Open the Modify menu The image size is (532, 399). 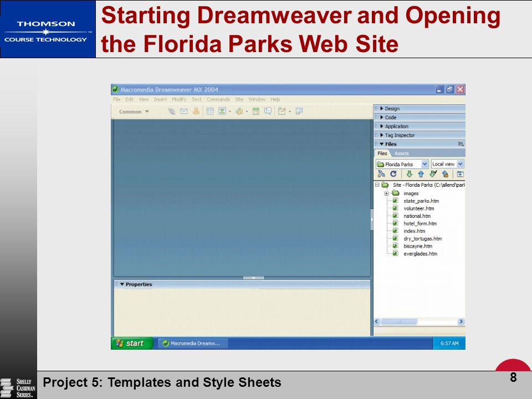click(179, 99)
